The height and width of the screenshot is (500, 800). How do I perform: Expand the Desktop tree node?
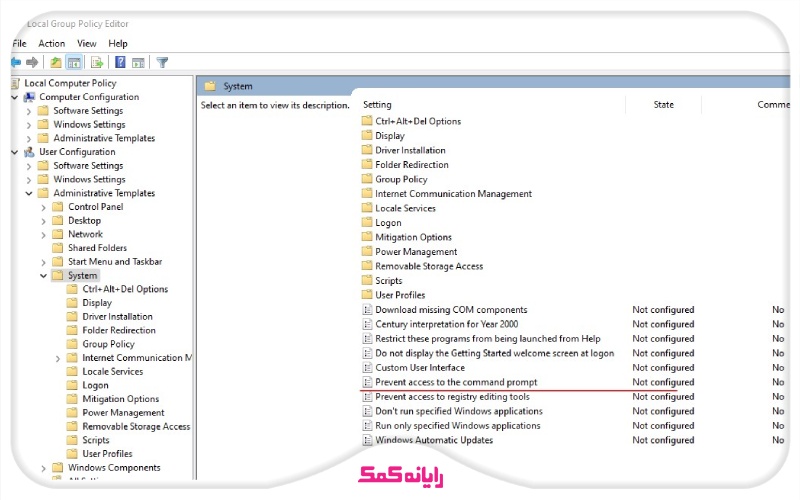[43, 221]
